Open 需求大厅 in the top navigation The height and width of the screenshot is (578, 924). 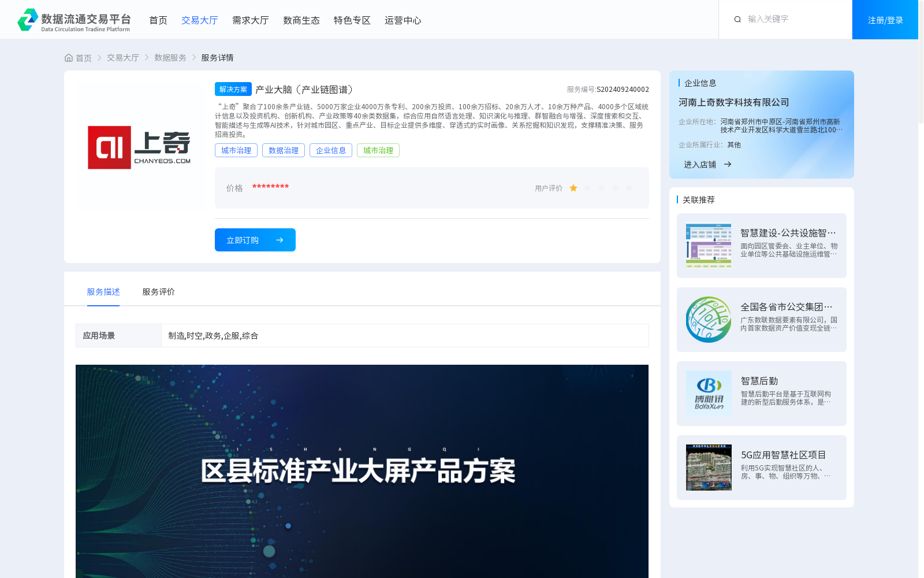pyautogui.click(x=251, y=20)
